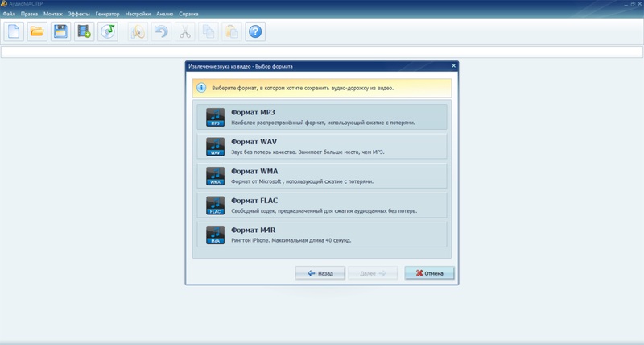Click the CD with music note icon

tap(107, 31)
